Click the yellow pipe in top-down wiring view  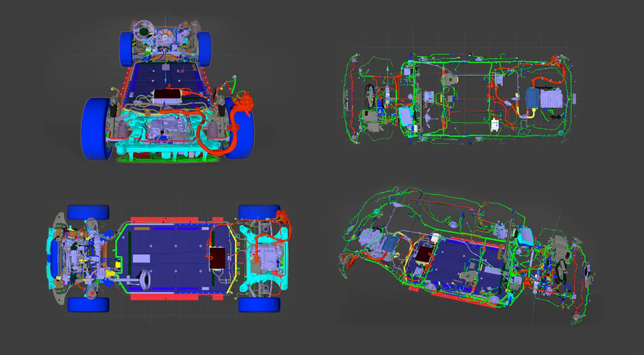[532, 112]
